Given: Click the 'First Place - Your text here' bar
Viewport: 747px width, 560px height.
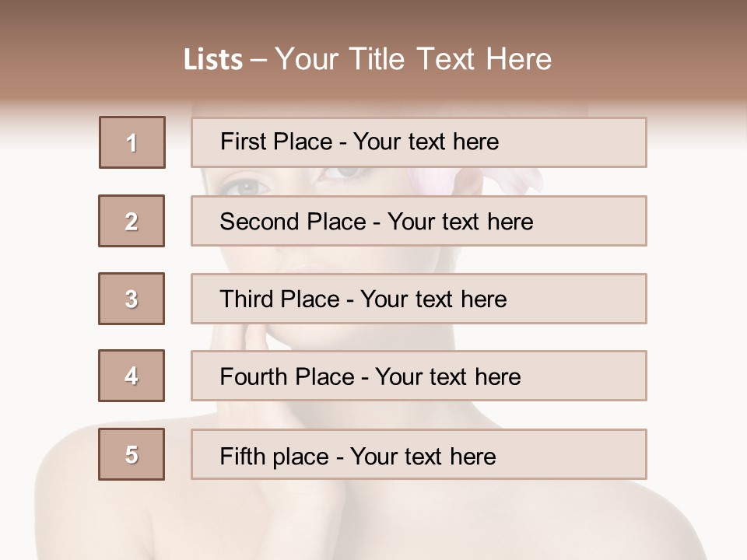Looking at the screenshot, I should tap(419, 142).
